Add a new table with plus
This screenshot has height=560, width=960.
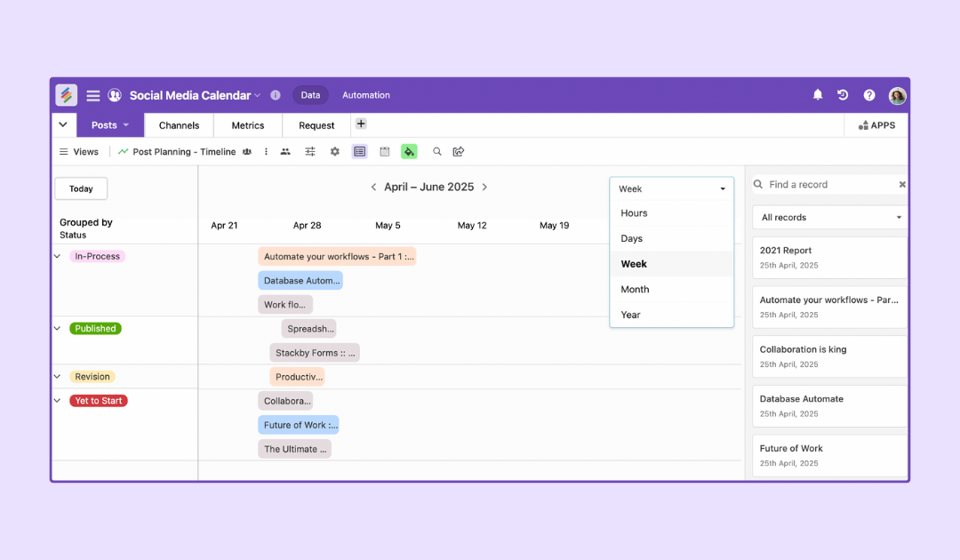361,124
